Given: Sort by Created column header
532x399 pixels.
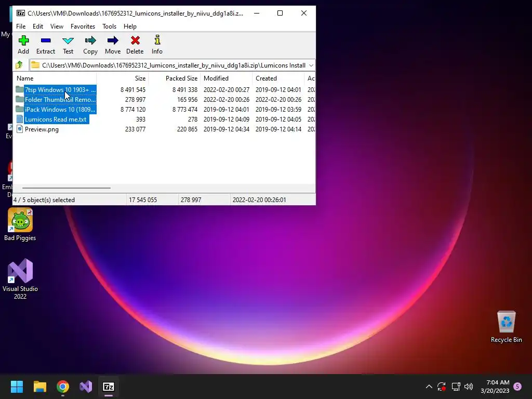Looking at the screenshot, I should pyautogui.click(x=278, y=78).
